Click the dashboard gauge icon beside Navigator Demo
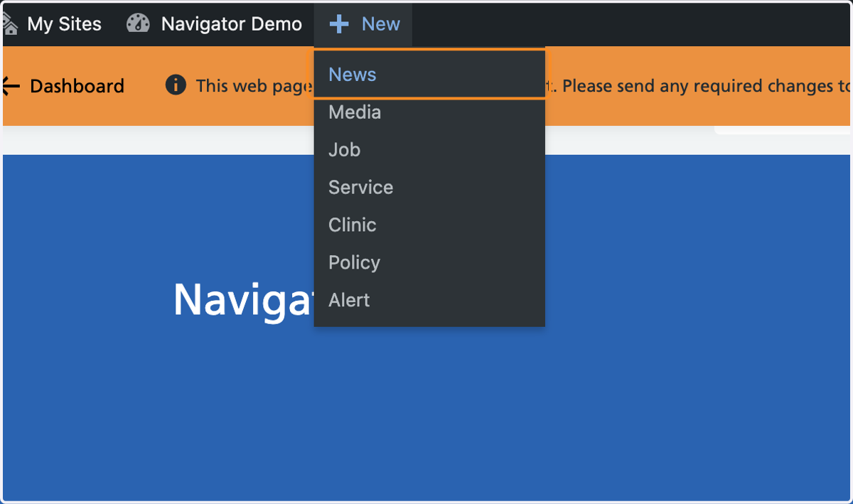 138,24
